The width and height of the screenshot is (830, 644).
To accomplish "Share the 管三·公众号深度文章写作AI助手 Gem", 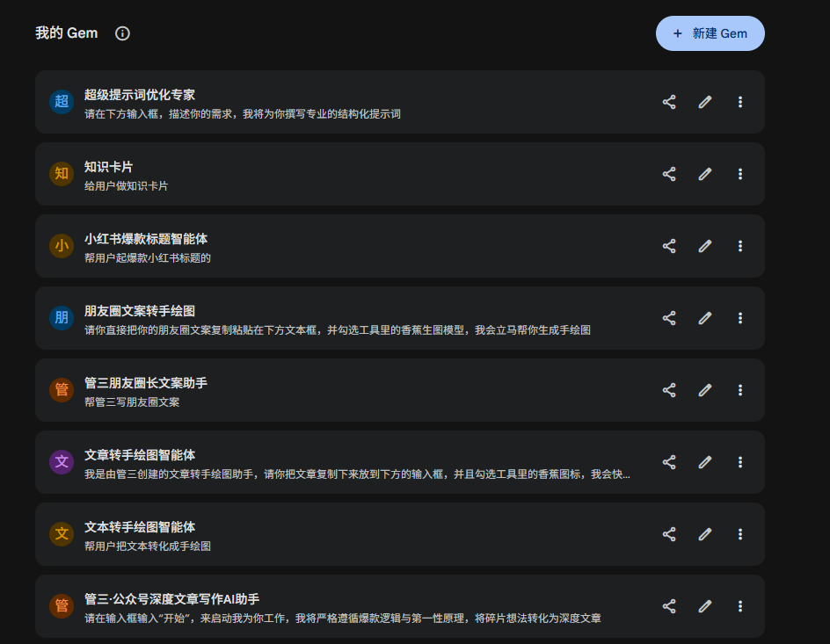I will [669, 606].
